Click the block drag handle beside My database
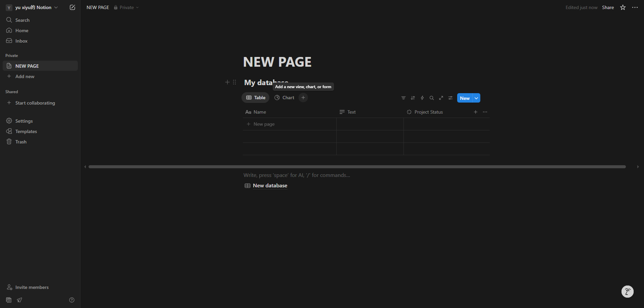 (x=234, y=82)
